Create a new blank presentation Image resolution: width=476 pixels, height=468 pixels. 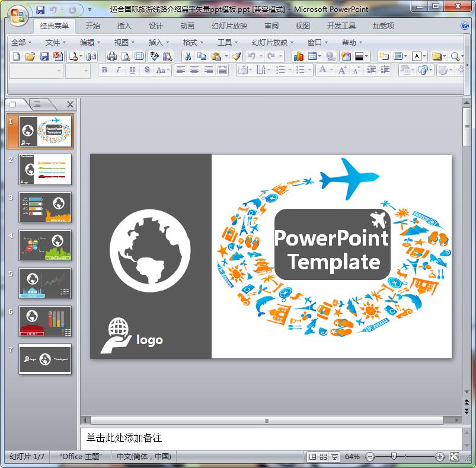click(16, 56)
